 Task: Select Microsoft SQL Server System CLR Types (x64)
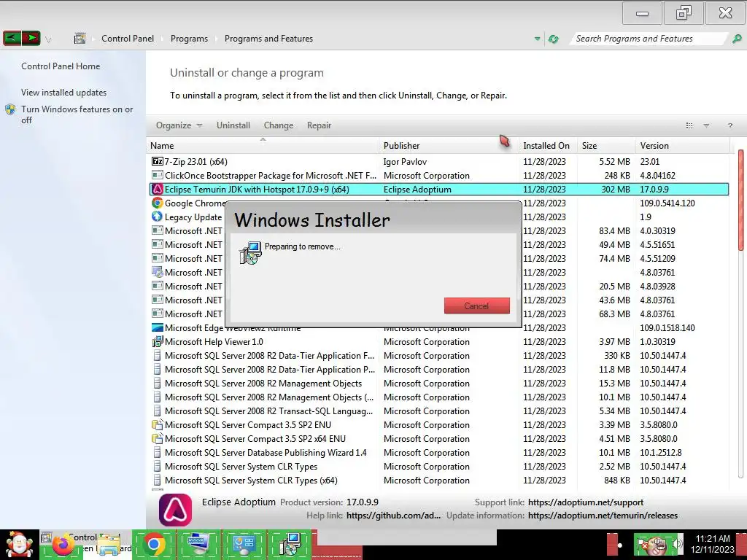click(x=438, y=480)
